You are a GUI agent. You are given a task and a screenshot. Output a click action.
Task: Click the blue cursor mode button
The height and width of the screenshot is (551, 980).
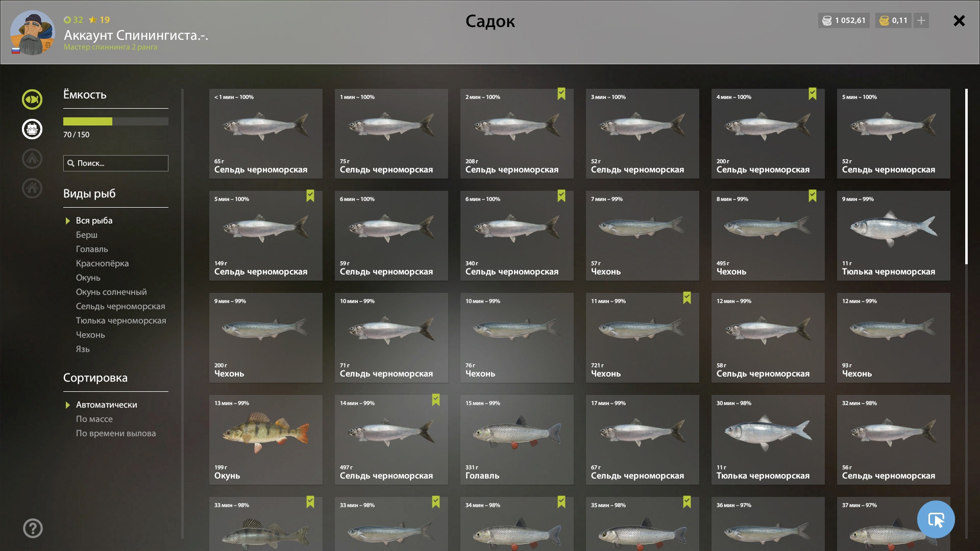[936, 519]
